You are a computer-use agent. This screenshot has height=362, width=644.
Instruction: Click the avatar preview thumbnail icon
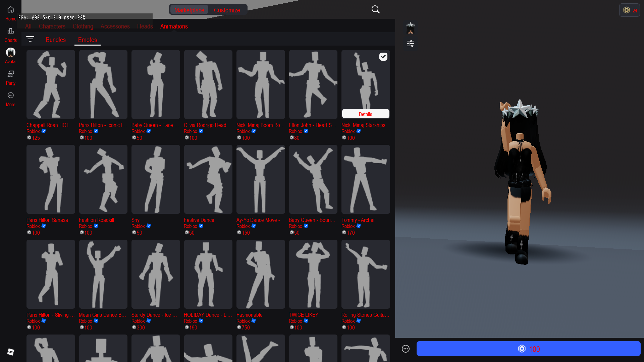[410, 28]
